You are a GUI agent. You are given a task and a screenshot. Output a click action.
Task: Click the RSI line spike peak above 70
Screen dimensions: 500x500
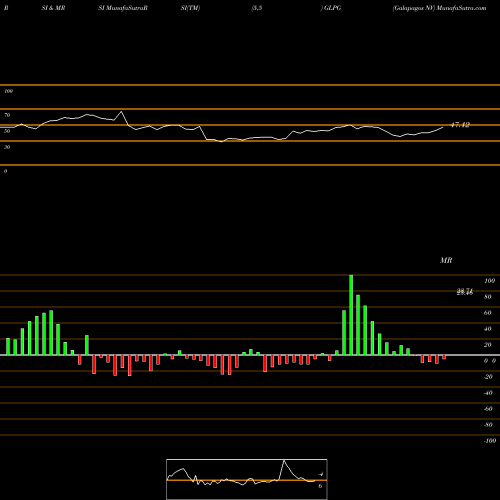121,112
